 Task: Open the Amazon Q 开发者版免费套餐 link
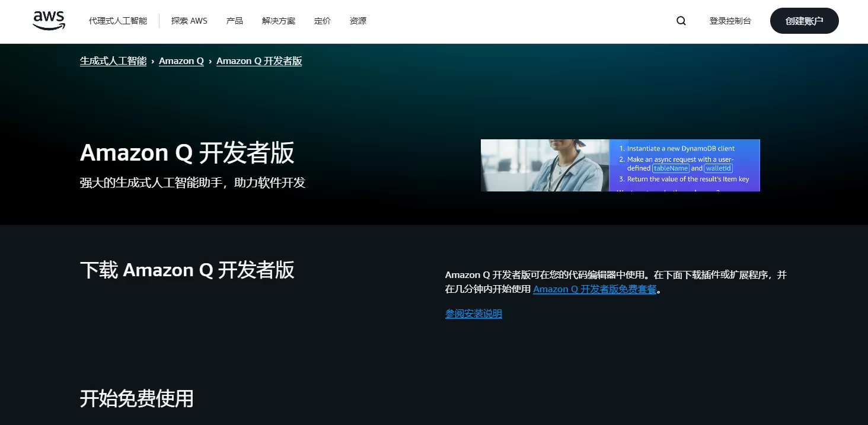pos(595,289)
